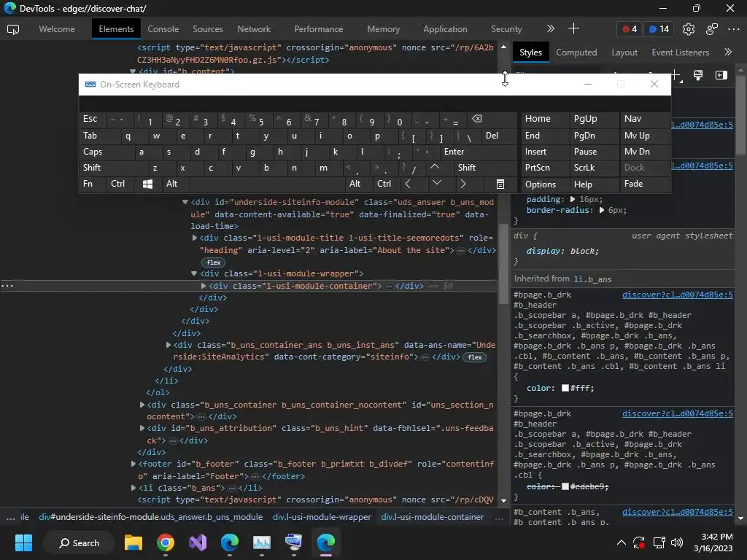Click Elements panel scroll down arrow
Image resolution: width=747 pixels, height=560 pixels.
[x=503, y=500]
